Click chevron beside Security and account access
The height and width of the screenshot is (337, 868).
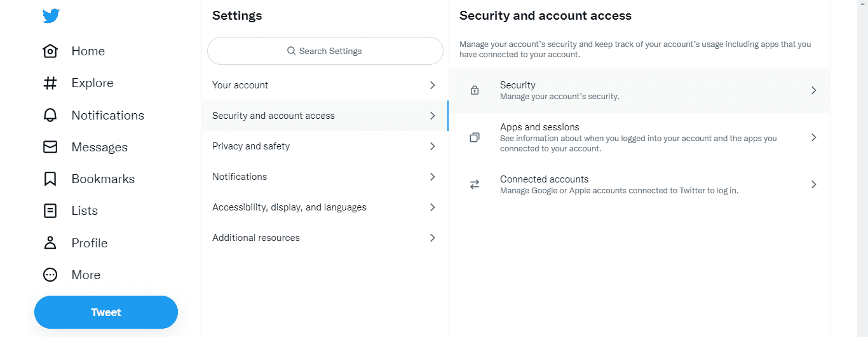click(x=432, y=116)
